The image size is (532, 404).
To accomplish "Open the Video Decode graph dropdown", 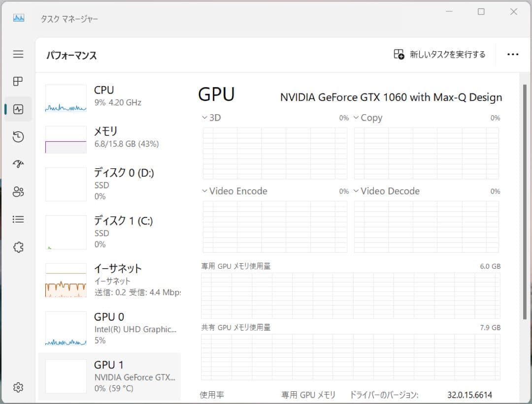I will coord(356,191).
